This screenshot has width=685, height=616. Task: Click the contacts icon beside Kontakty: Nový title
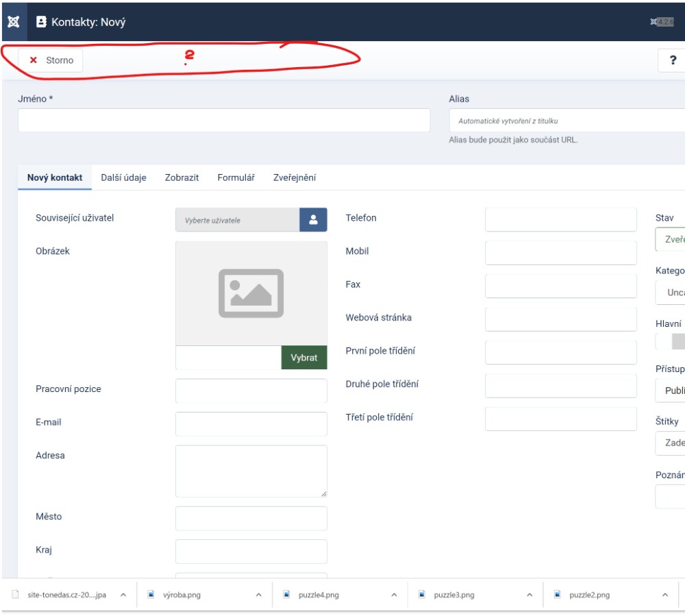pos(42,22)
